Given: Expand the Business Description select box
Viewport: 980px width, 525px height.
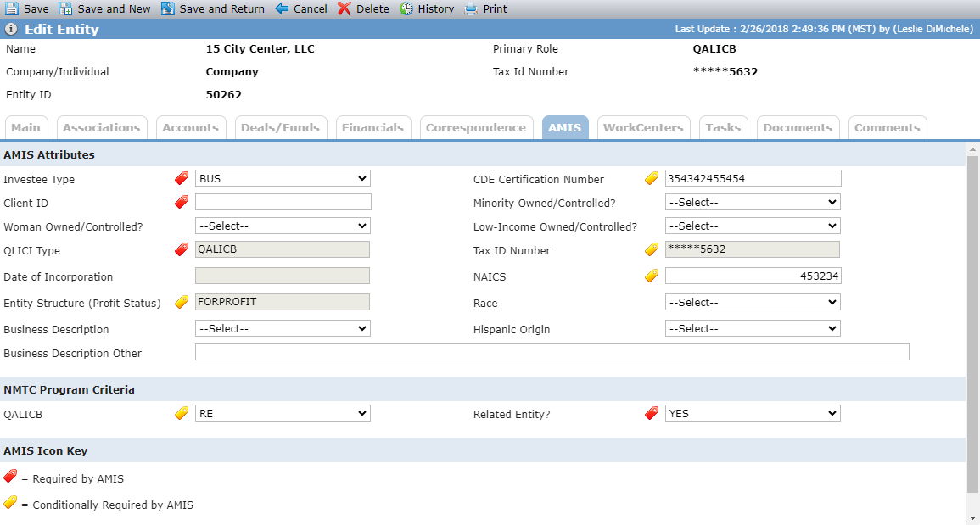Looking at the screenshot, I should (x=283, y=328).
